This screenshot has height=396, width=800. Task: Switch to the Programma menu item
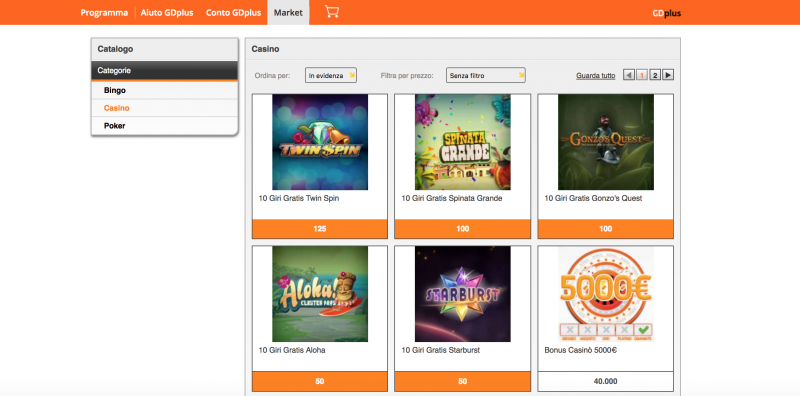tap(104, 13)
